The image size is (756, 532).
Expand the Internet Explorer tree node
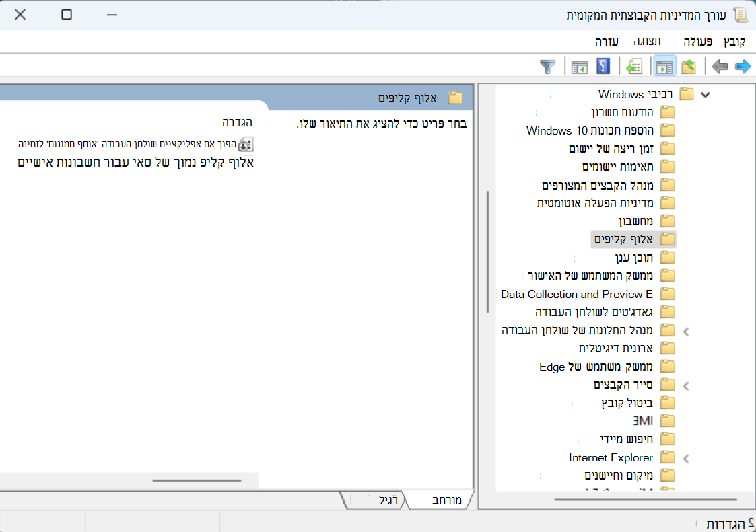(686, 458)
